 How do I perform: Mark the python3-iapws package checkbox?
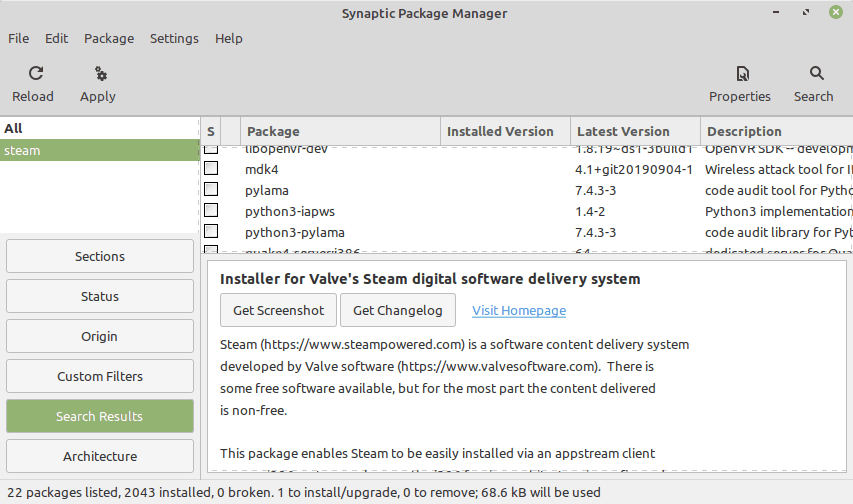pyautogui.click(x=211, y=211)
